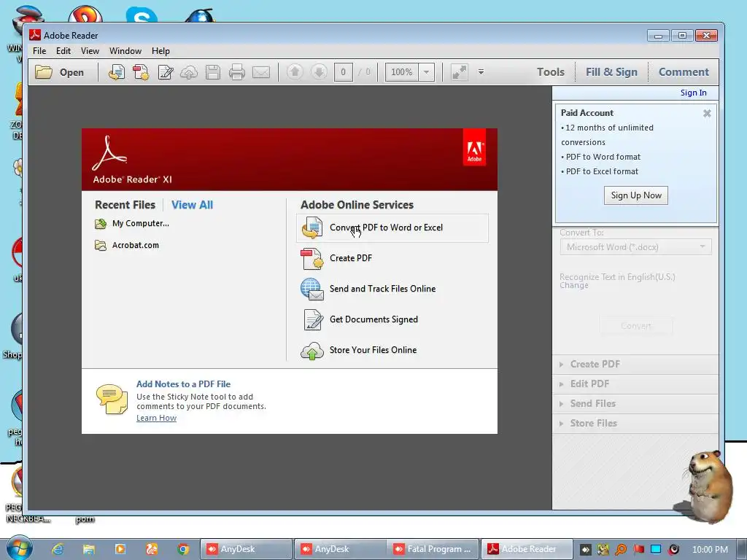This screenshot has width=747, height=560.
Task: Open the Tools pane tab
Action: coord(551,72)
